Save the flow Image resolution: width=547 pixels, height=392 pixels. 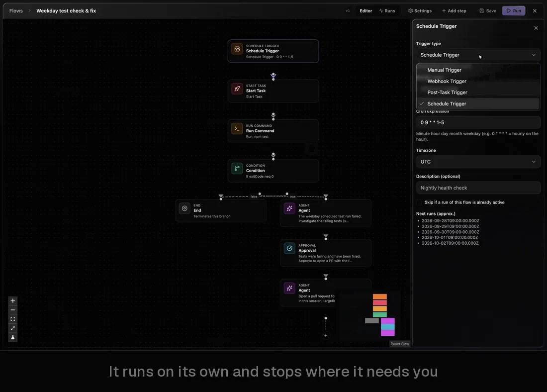(488, 11)
